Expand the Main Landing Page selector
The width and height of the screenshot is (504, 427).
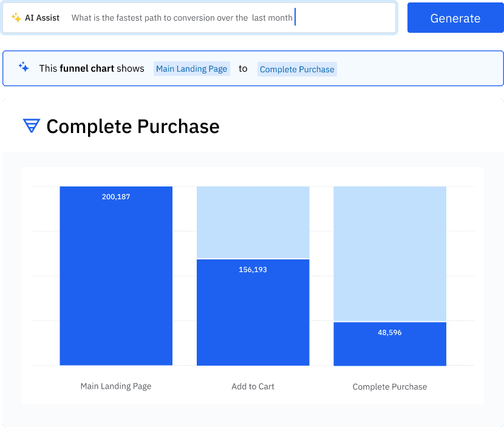click(x=191, y=69)
